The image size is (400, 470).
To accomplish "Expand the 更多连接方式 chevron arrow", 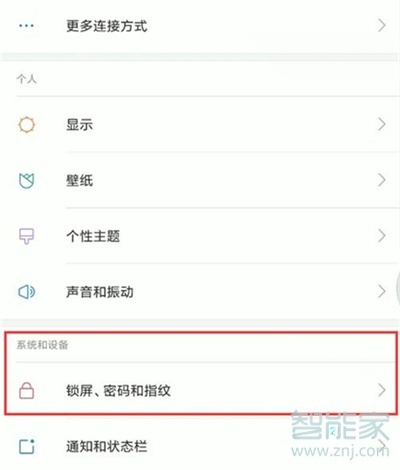I will point(382,26).
